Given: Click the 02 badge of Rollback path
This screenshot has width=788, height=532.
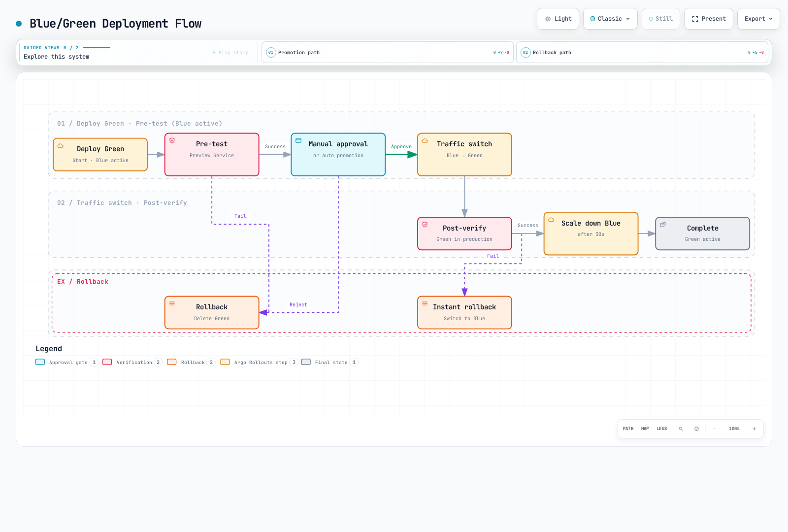Looking at the screenshot, I should tap(525, 52).
